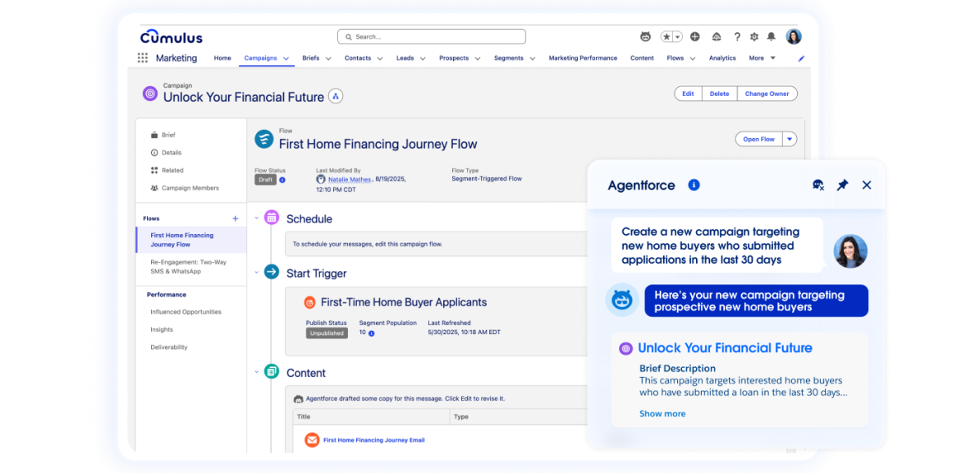Click the Edit campaign button
Screen dimensions: 980x473
pyautogui.click(x=688, y=94)
